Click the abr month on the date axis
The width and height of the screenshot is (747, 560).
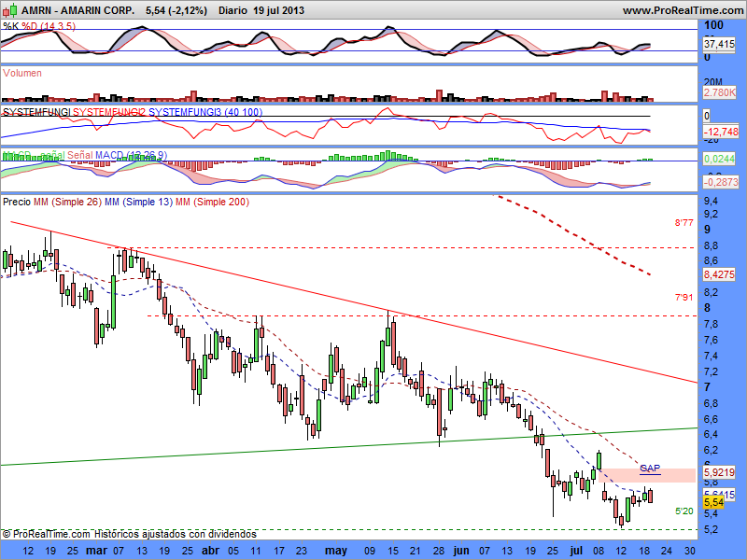[211, 551]
